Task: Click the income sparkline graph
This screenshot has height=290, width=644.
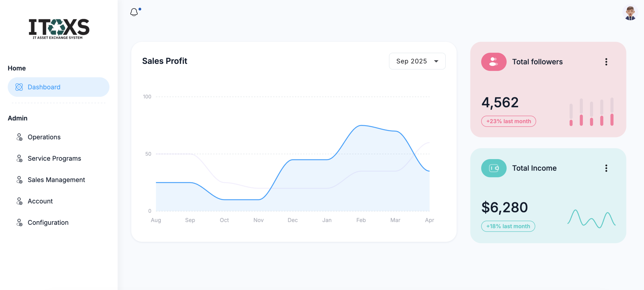Action: [591, 219]
